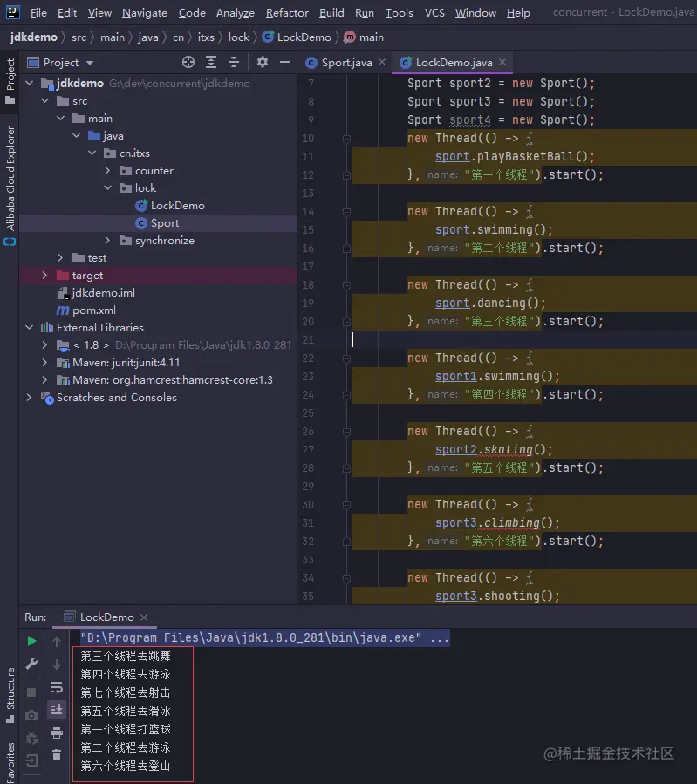697x784 pixels.
Task: Click fold toggle at line 14
Action: pyautogui.click(x=346, y=212)
